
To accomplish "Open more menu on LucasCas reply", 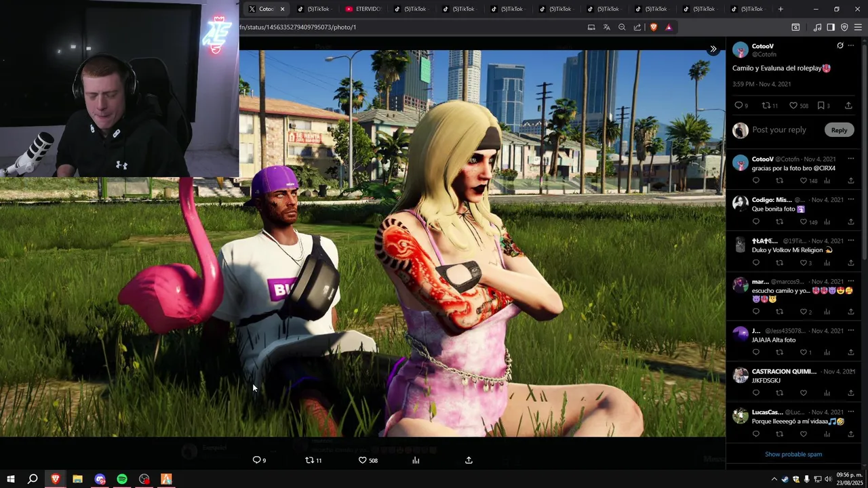I will [851, 412].
